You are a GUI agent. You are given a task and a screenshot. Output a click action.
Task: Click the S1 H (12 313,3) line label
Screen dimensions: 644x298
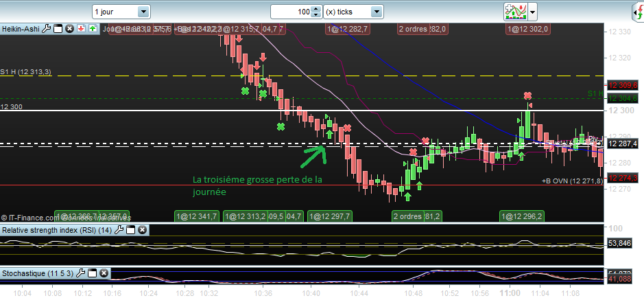(x=25, y=71)
